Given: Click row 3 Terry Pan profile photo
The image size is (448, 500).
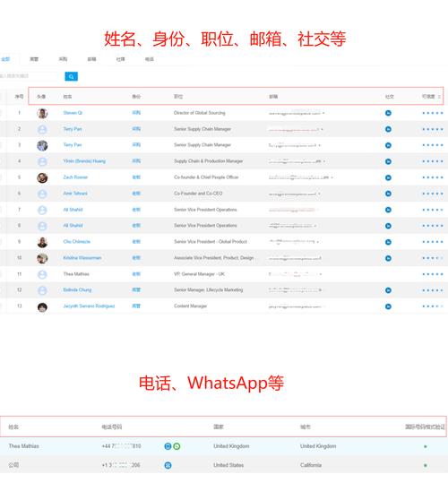Looking at the screenshot, I should [x=42, y=145].
